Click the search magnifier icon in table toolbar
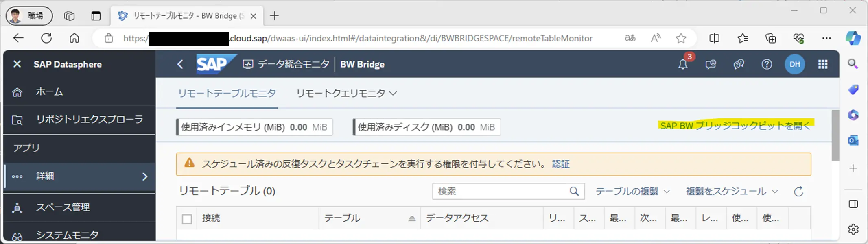 [574, 191]
